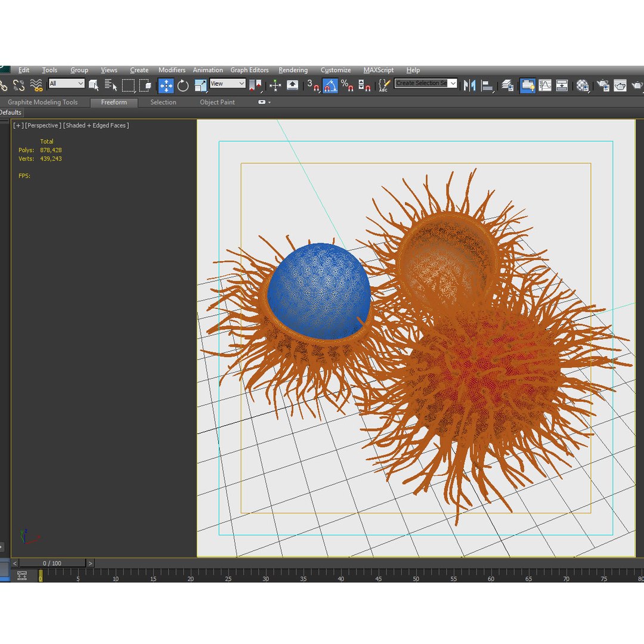Viewport: 644px width, 644px height.
Task: Open the Views menu
Action: [x=109, y=70]
